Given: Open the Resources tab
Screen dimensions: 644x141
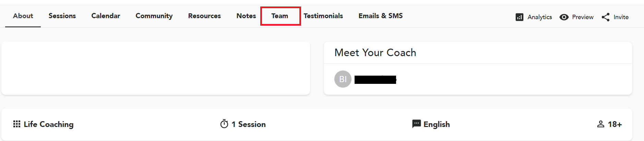Looking at the screenshot, I should tap(204, 16).
